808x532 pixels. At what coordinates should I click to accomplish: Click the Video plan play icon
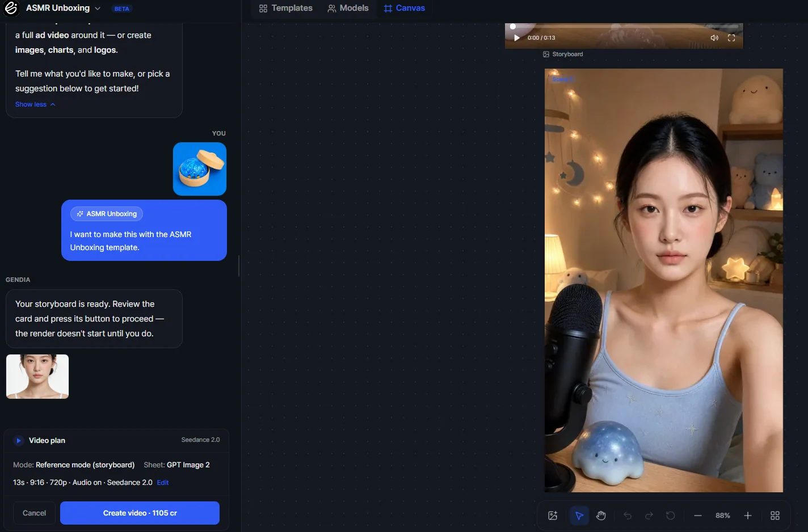coord(19,441)
